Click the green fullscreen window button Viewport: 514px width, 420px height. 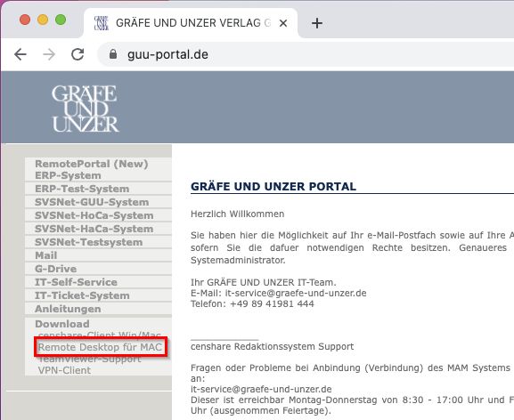point(61,20)
